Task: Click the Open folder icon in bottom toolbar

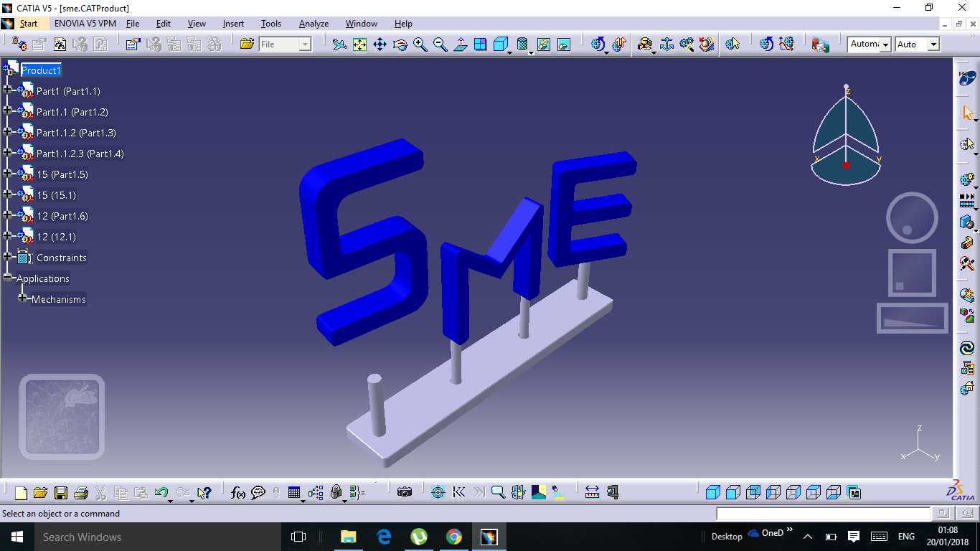Action: 41,493
